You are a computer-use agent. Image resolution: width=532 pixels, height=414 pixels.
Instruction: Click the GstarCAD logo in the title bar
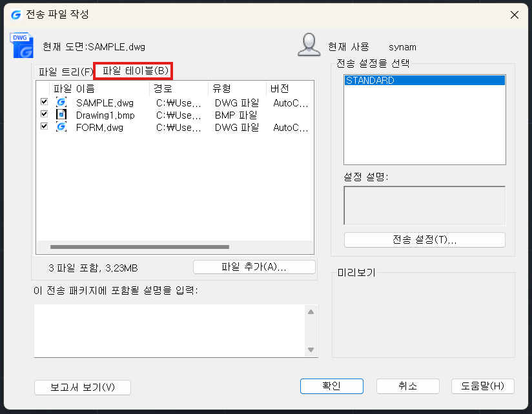click(x=16, y=15)
